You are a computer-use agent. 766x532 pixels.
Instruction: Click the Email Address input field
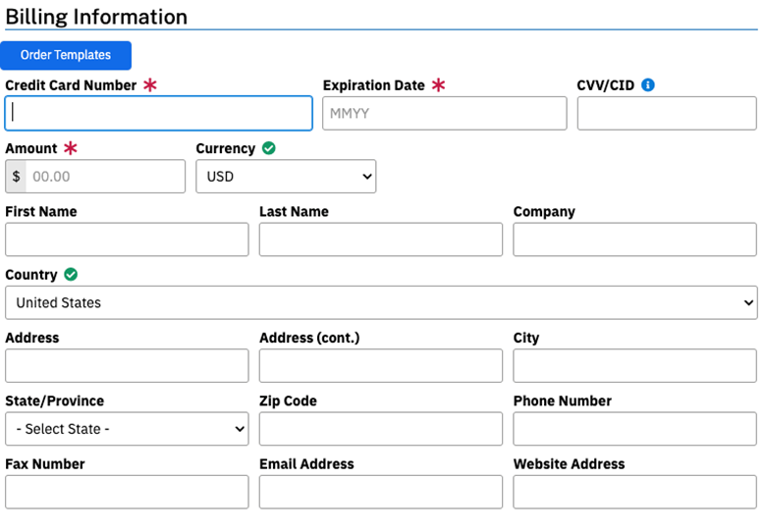tap(381, 492)
